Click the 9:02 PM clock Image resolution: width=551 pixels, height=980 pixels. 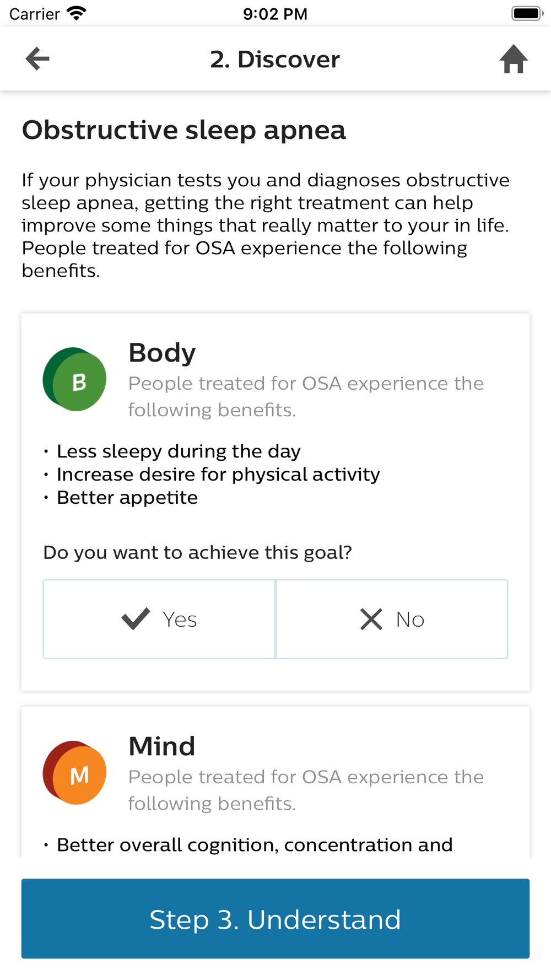[275, 14]
